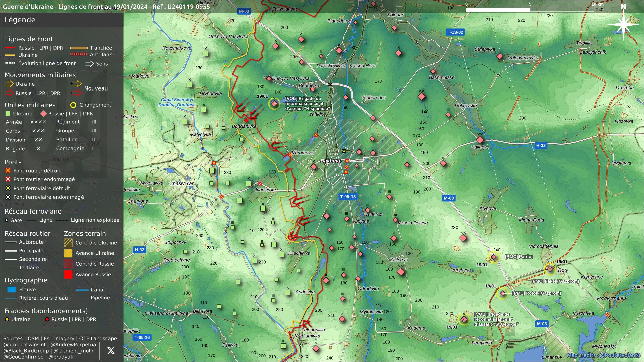The width and height of the screenshot is (644, 362).
Task: Click the Gare station dot in legend
Action: [7, 220]
